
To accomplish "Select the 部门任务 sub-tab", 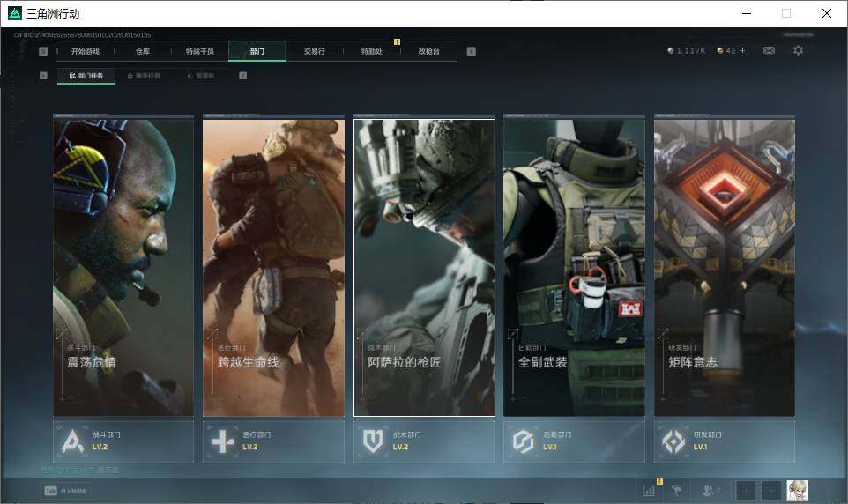I will [86, 76].
